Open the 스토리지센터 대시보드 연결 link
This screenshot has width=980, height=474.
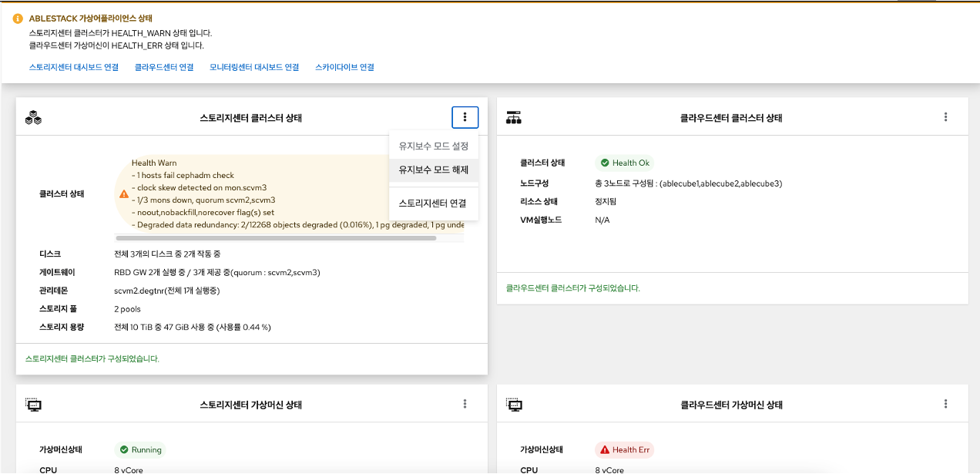[x=74, y=67]
